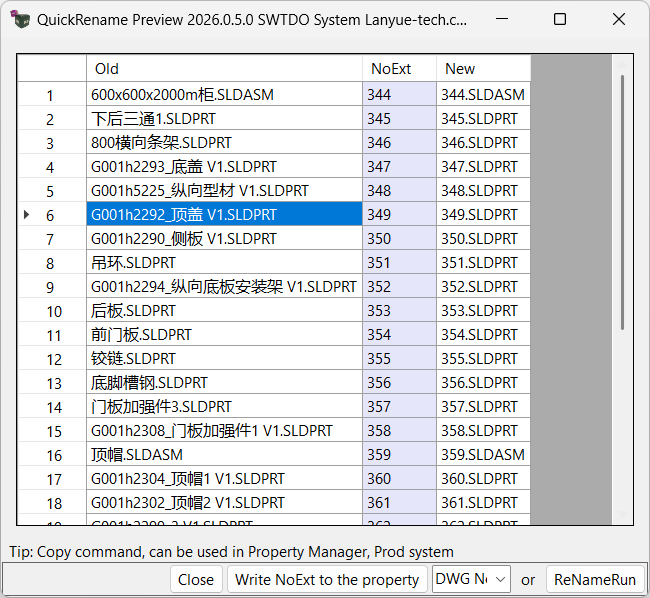The height and width of the screenshot is (598, 650).
Task: Click the NoExt column header
Action: 399,68
